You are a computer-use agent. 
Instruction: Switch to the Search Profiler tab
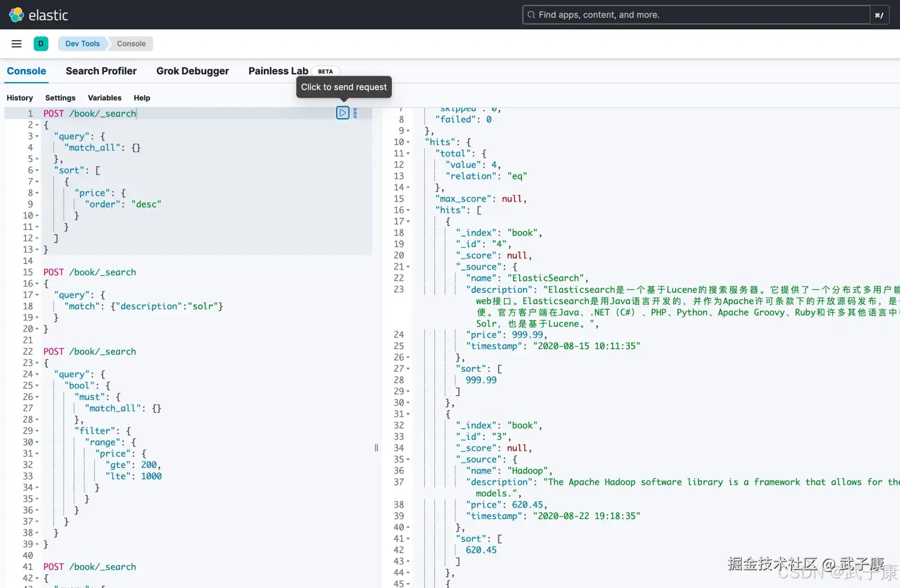pos(101,71)
